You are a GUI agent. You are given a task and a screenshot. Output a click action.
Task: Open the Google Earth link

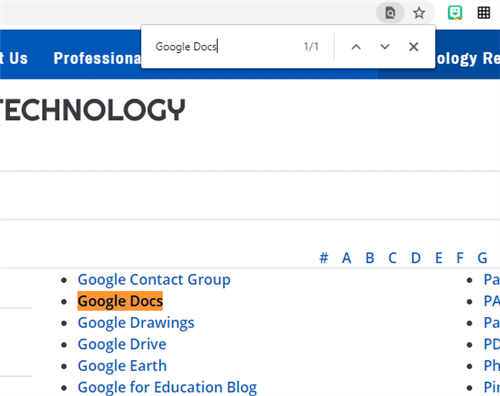(x=122, y=366)
